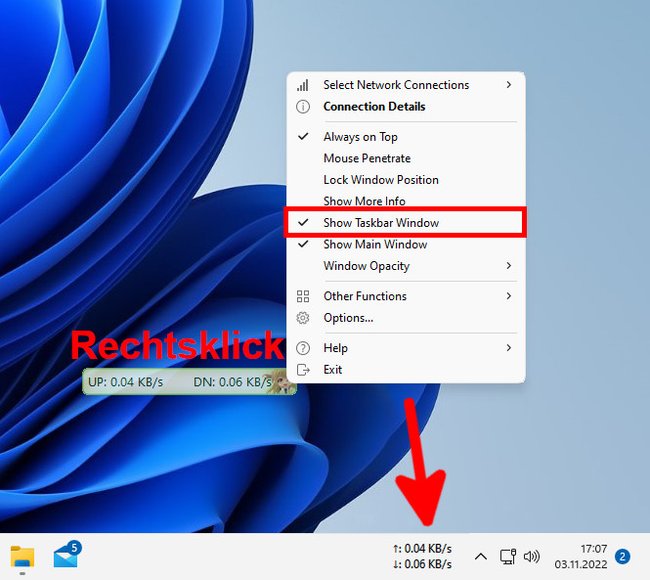The image size is (650, 580).
Task: Open the Mail app in the taskbar
Action: 67,555
